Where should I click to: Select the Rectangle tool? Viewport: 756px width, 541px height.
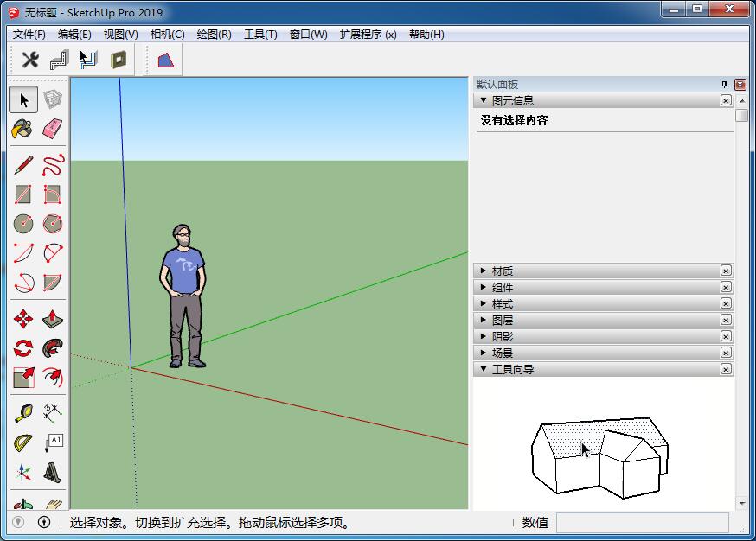(x=23, y=194)
